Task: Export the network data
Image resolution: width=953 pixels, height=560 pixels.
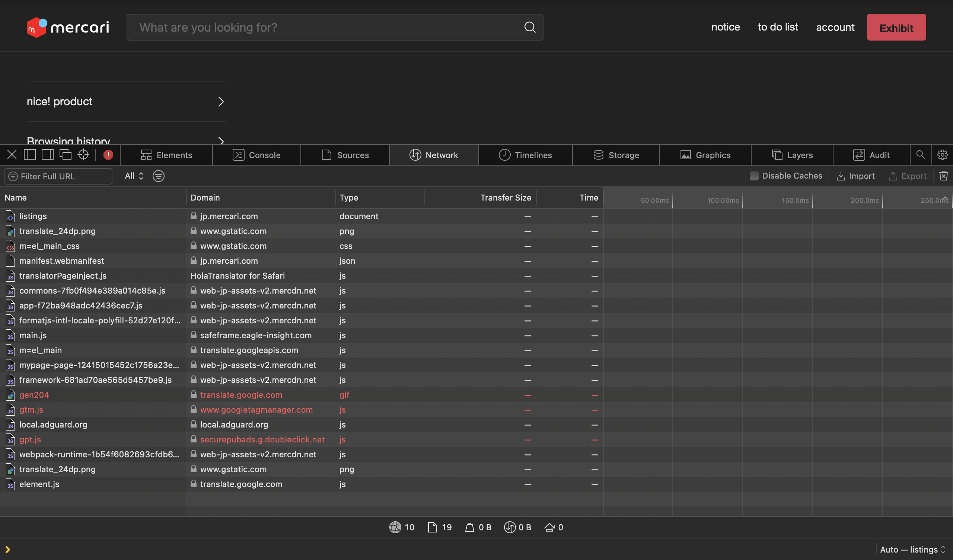Action: point(907,176)
